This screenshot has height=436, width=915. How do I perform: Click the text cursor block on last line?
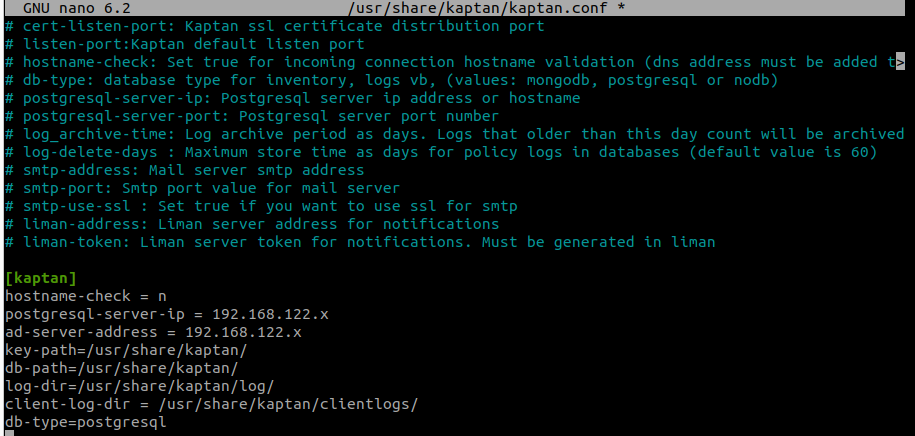point(9,434)
